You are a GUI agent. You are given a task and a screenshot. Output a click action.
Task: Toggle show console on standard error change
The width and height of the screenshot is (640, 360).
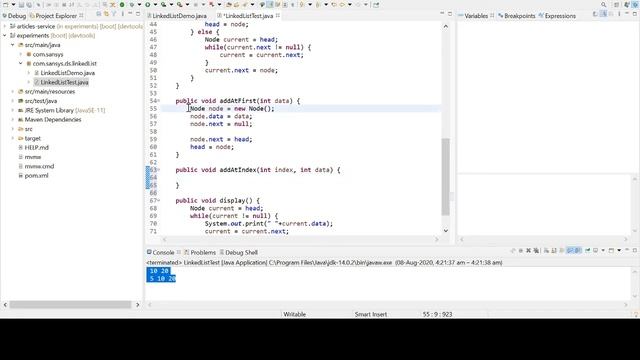click(x=577, y=251)
